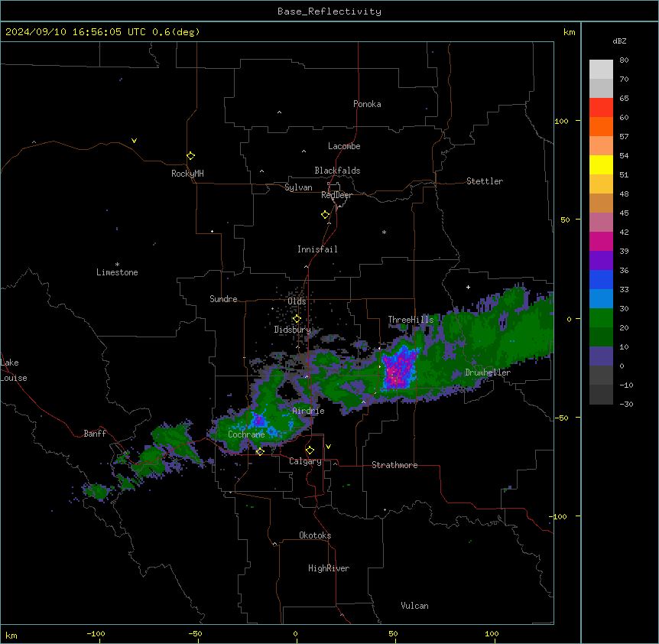Select the dark green 10-20 dBZ swatch
Screen dimensions: 659x644
[601, 337]
